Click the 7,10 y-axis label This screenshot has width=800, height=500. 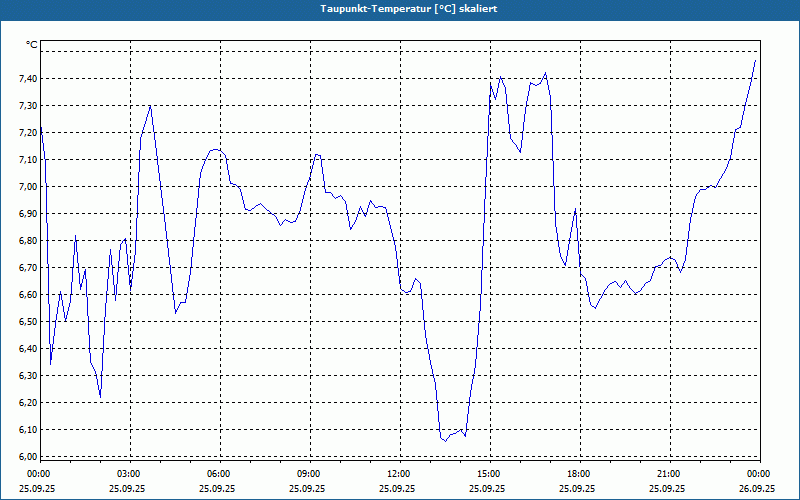pos(28,160)
